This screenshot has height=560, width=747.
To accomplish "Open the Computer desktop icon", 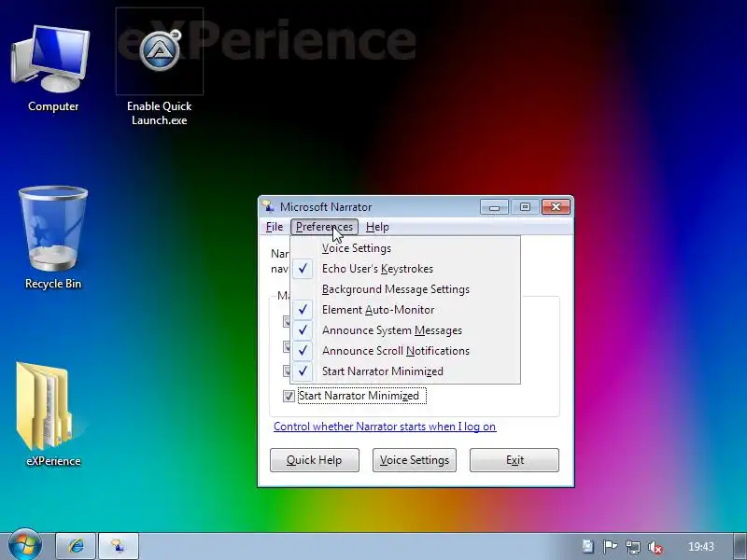I will pyautogui.click(x=53, y=69).
